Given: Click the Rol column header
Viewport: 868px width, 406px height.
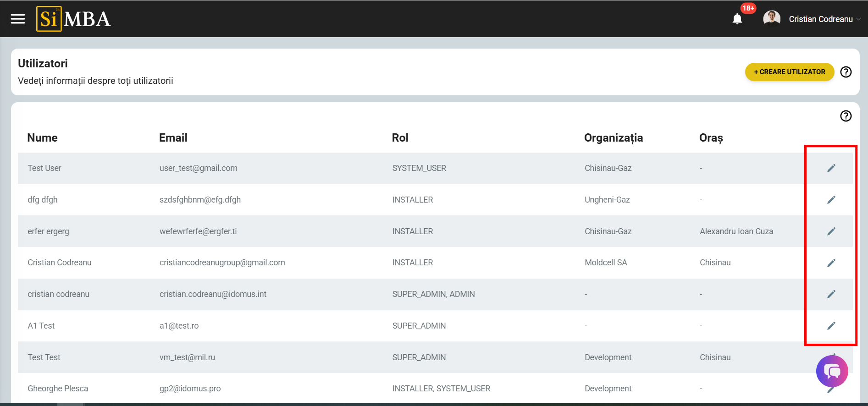Looking at the screenshot, I should (x=400, y=138).
